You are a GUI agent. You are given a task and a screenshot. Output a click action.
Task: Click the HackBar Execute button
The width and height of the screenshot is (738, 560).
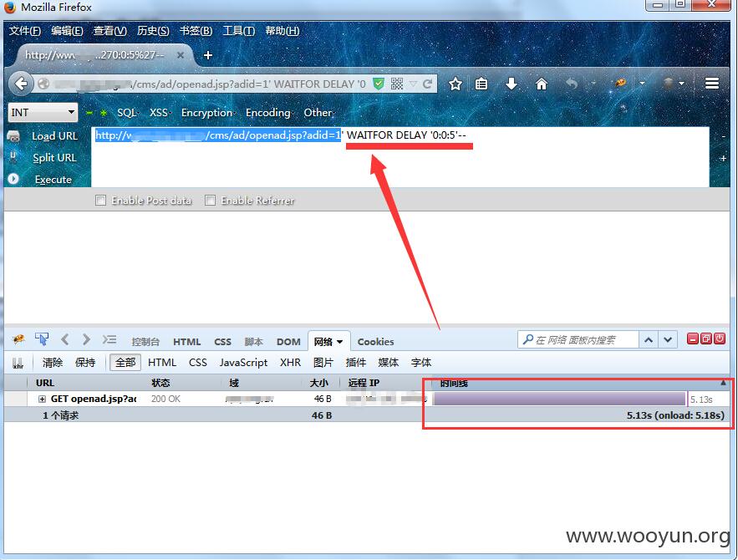click(53, 180)
